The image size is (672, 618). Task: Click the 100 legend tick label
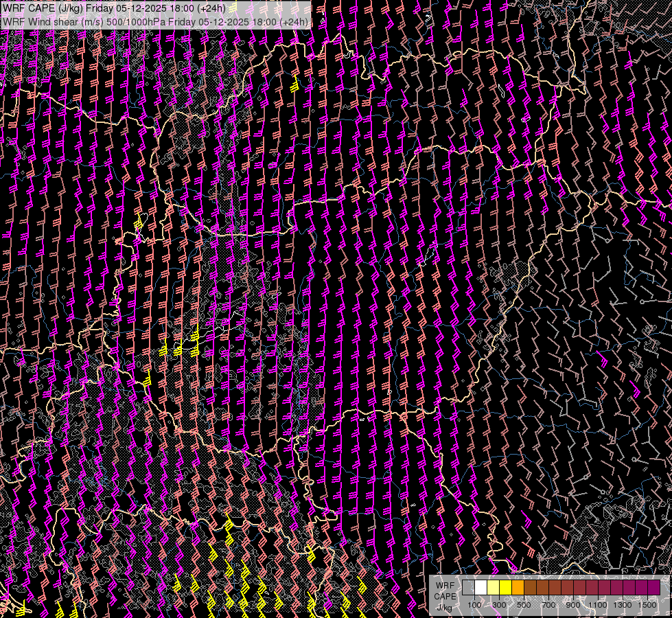tap(474, 605)
